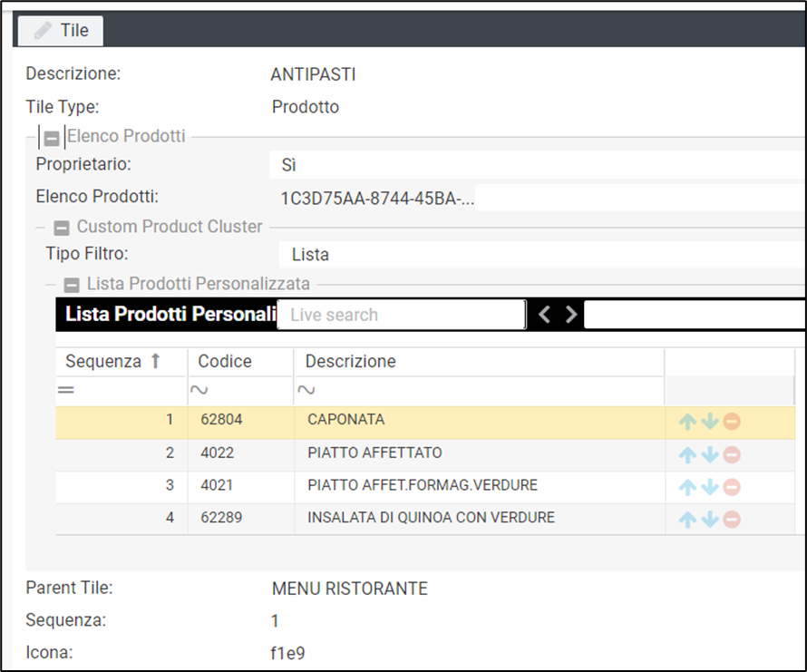Click the Live search field
This screenshot has height=672, width=807.
pos(400,315)
